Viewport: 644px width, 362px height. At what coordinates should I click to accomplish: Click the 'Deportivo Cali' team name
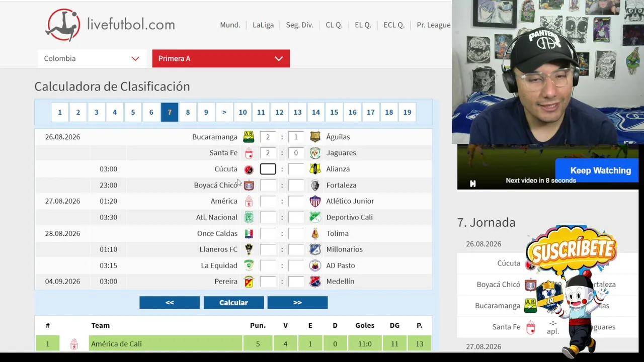tap(350, 217)
